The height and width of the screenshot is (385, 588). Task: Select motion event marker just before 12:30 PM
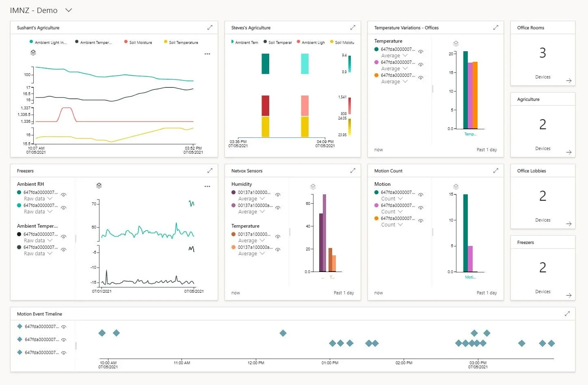[283, 333]
